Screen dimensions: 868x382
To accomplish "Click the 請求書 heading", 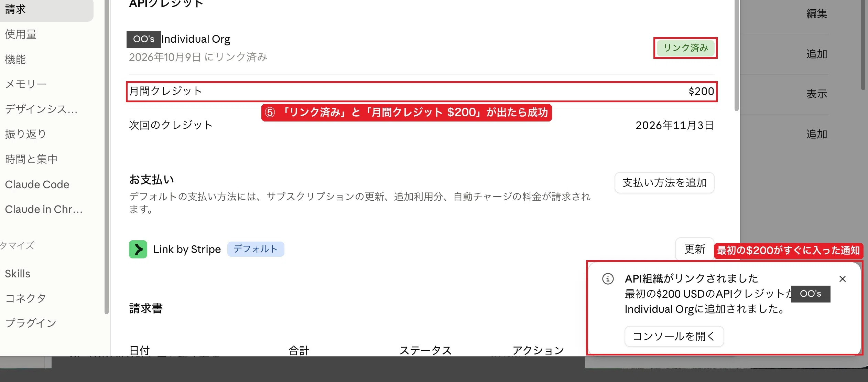I will click(x=146, y=308).
